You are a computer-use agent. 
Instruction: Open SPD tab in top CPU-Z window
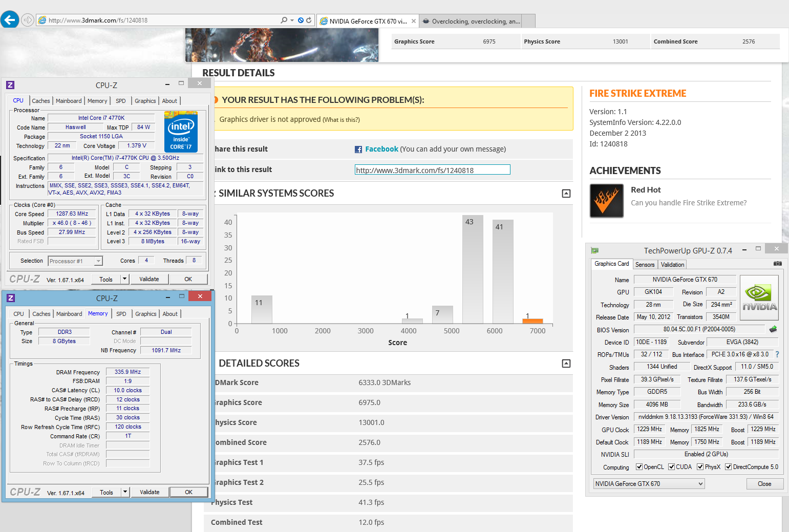click(121, 101)
